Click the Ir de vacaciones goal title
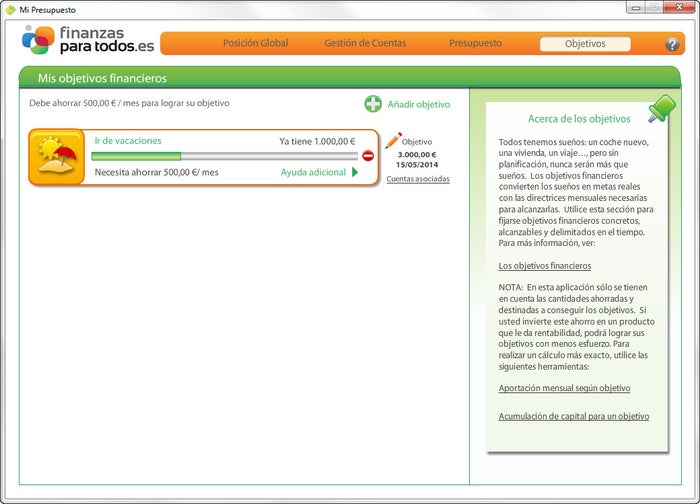Image resolution: width=700 pixels, height=504 pixels. click(128, 141)
